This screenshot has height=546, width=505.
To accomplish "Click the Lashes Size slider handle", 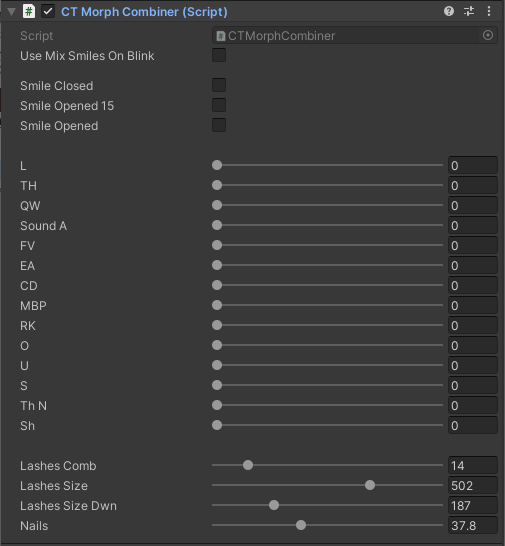I will click(x=370, y=485).
